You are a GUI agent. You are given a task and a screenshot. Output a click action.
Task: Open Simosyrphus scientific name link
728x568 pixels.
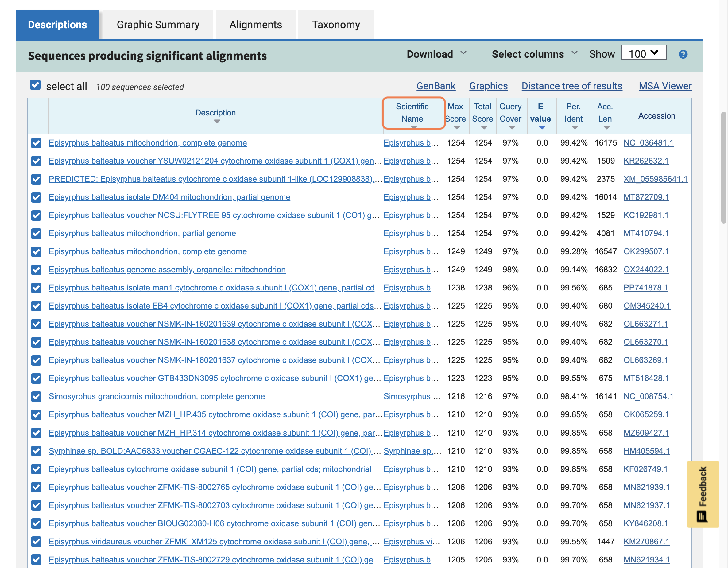[412, 397]
